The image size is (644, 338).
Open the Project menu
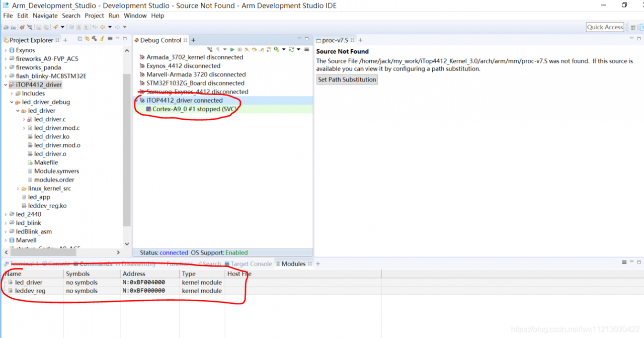pos(95,16)
